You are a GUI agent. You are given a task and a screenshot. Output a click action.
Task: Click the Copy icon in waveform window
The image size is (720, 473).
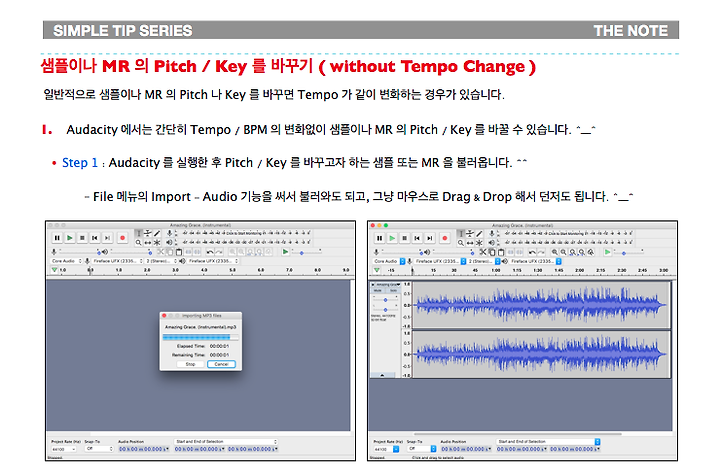point(492,252)
